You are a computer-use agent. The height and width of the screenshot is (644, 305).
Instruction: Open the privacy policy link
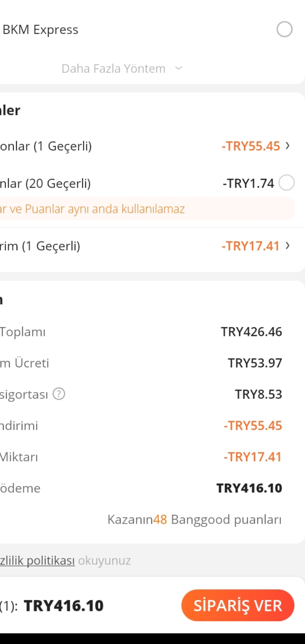(38, 561)
